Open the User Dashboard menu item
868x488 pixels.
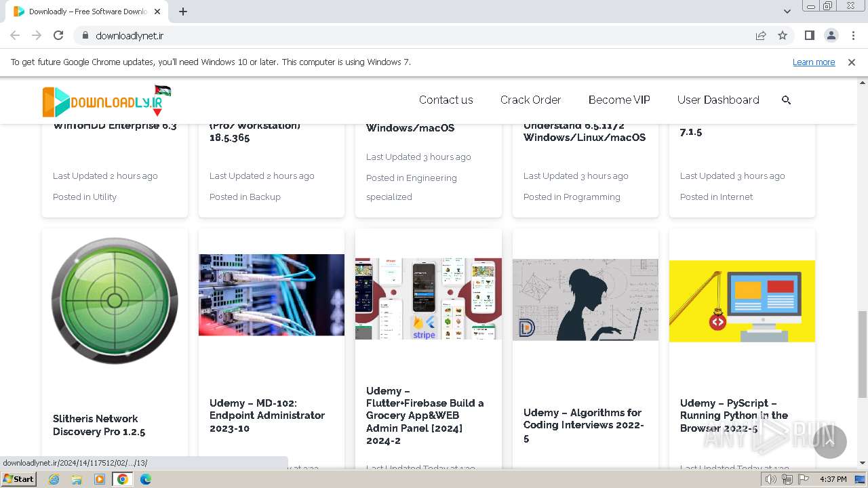pyautogui.click(x=718, y=100)
